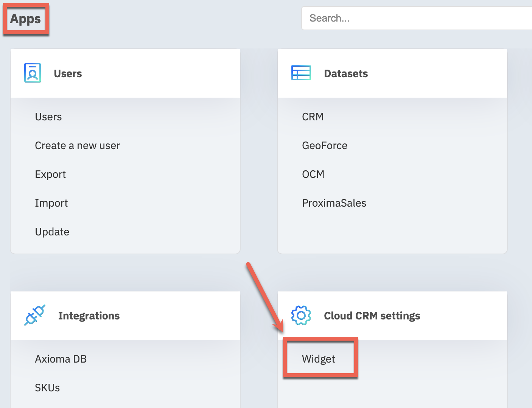
Task: Click the Integrations plug icon
Action: pyautogui.click(x=35, y=315)
